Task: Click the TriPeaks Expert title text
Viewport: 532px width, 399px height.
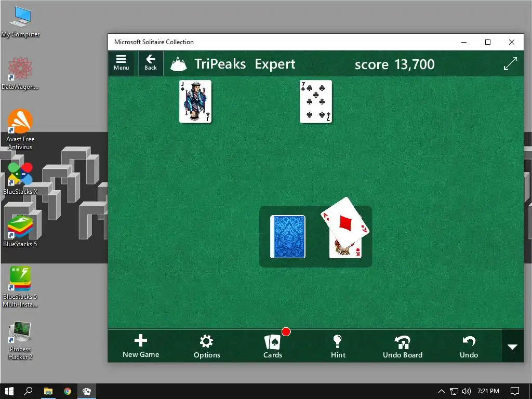Action: (x=245, y=64)
